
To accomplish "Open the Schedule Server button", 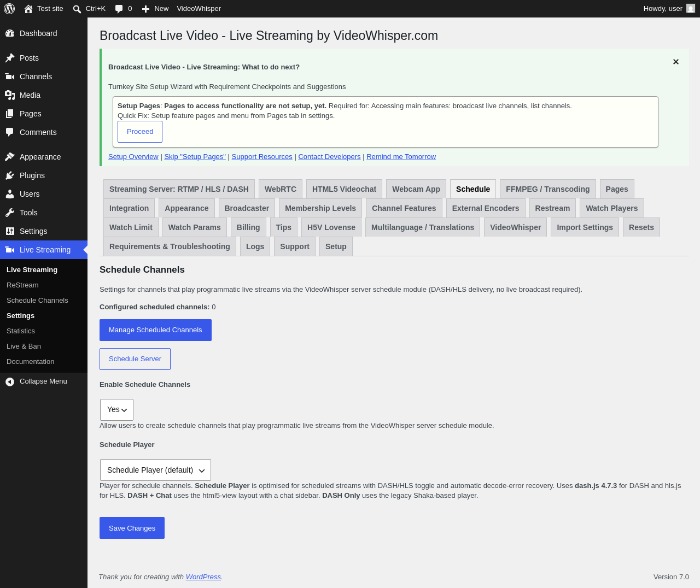I will [x=135, y=359].
